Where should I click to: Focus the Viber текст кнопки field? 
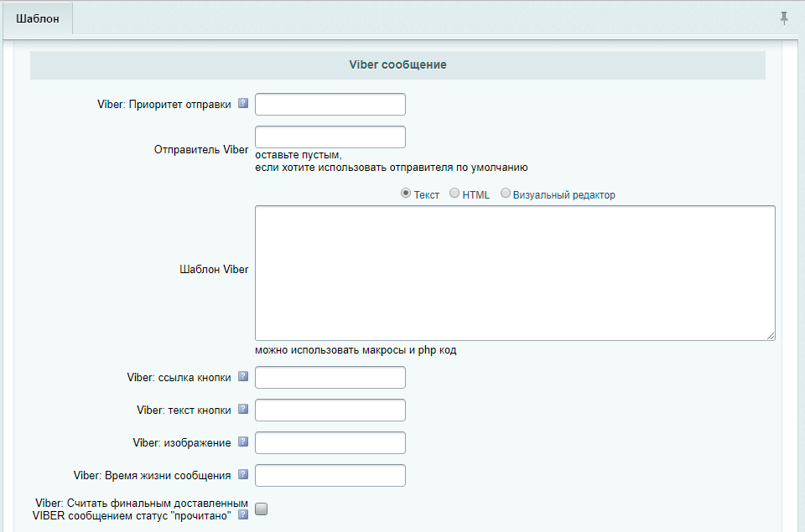click(330, 411)
